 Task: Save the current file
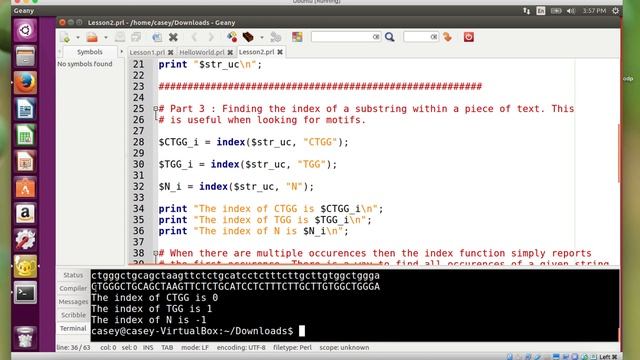coord(120,37)
